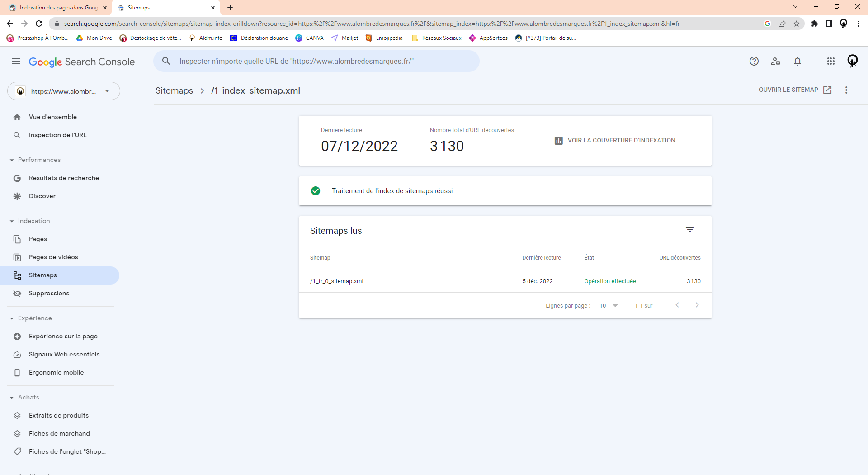Click Opération effectuée status text
The image size is (868, 475).
tap(610, 281)
